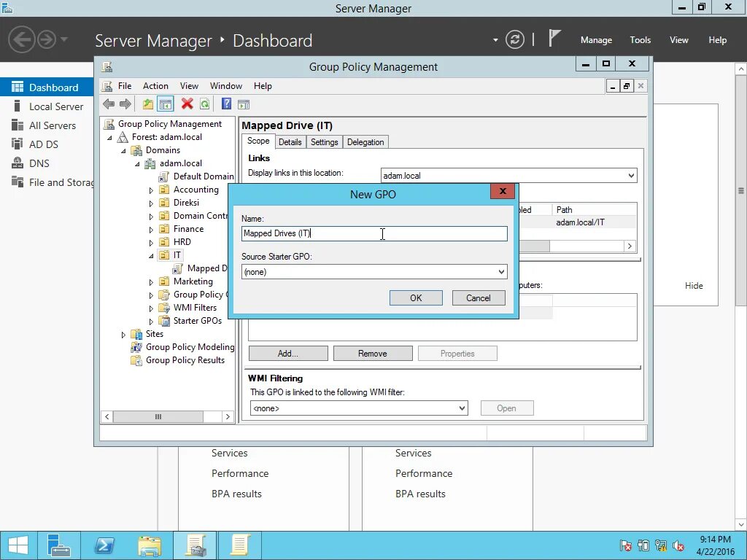Expand the Direksi OU node

click(151, 203)
